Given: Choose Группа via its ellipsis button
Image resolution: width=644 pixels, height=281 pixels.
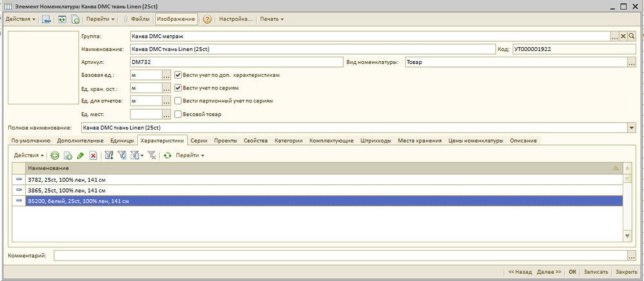Looking at the screenshot, I should coord(614,37).
